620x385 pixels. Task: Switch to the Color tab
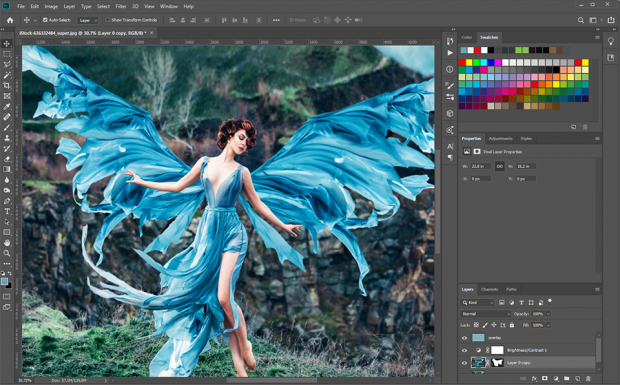click(x=467, y=38)
